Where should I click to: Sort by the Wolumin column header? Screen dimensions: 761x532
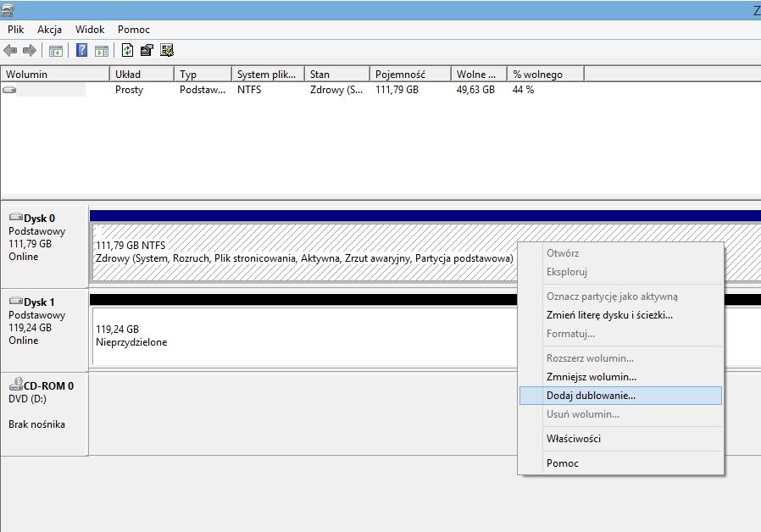tap(55, 75)
